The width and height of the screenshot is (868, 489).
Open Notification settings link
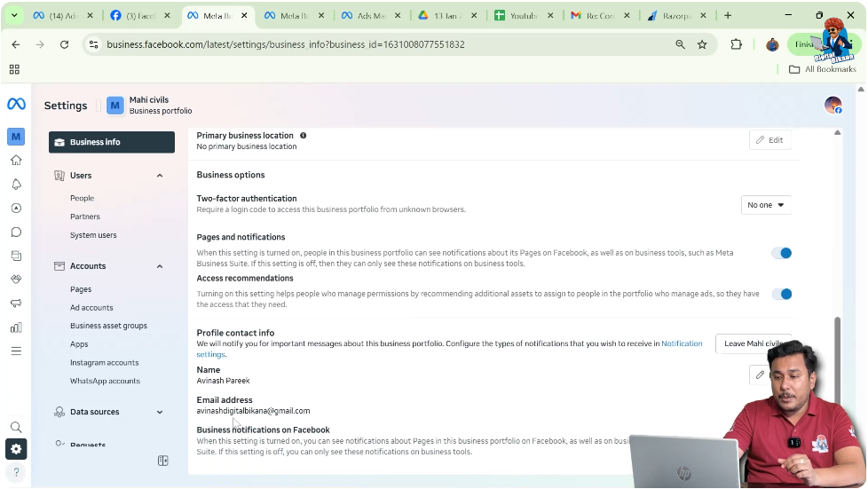[682, 343]
